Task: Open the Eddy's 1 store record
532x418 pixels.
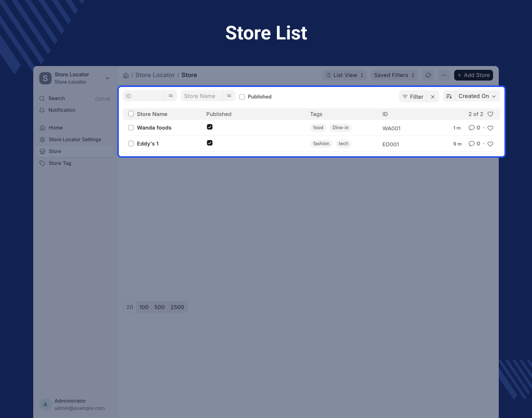Action: tap(148, 144)
